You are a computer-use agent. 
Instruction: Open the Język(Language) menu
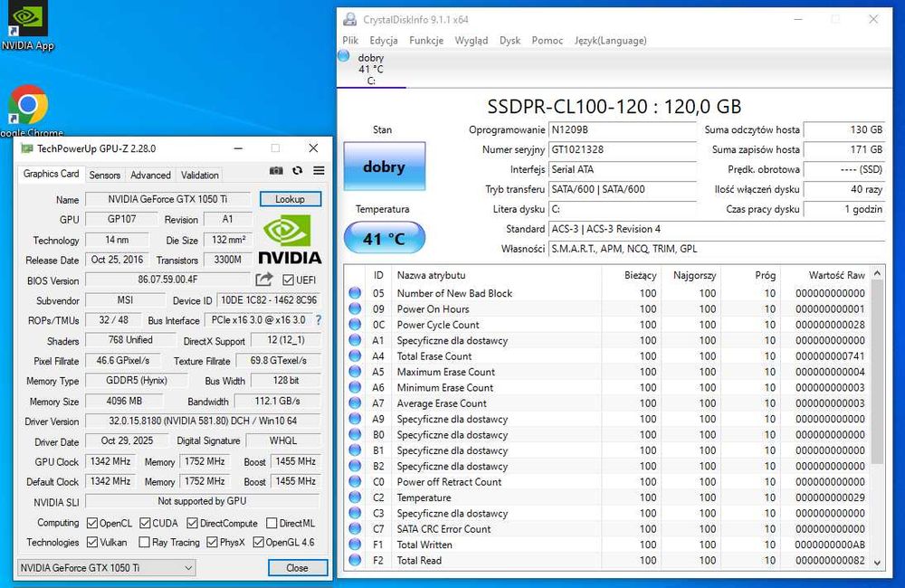[610, 41]
